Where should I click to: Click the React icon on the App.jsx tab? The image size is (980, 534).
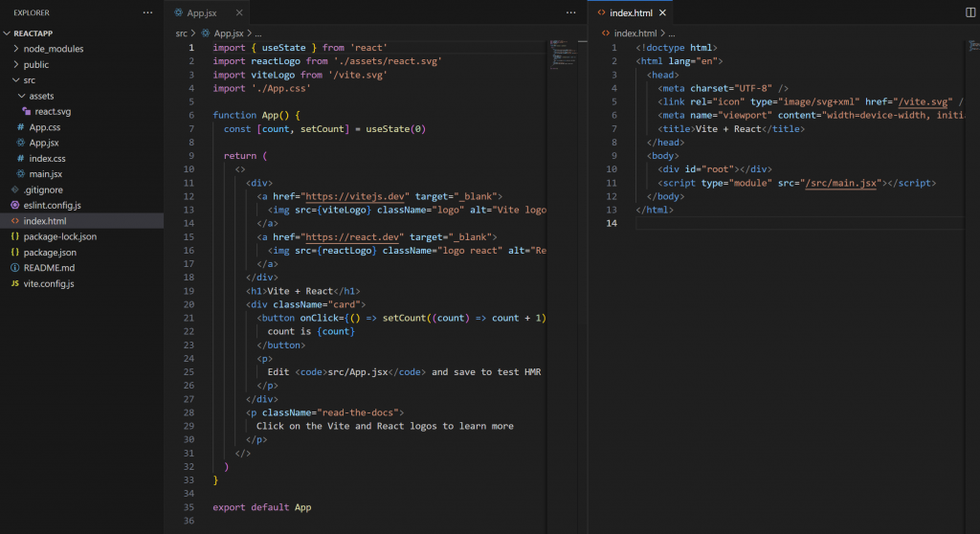click(x=179, y=12)
